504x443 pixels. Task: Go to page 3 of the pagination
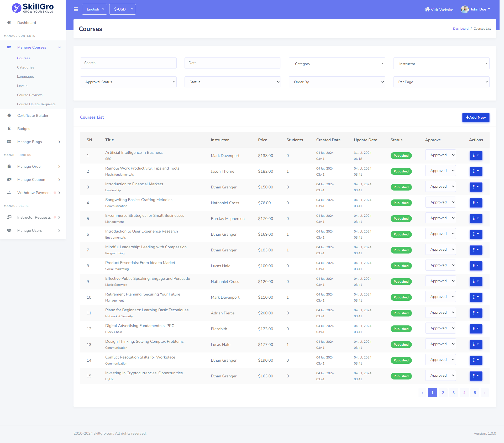tap(453, 393)
